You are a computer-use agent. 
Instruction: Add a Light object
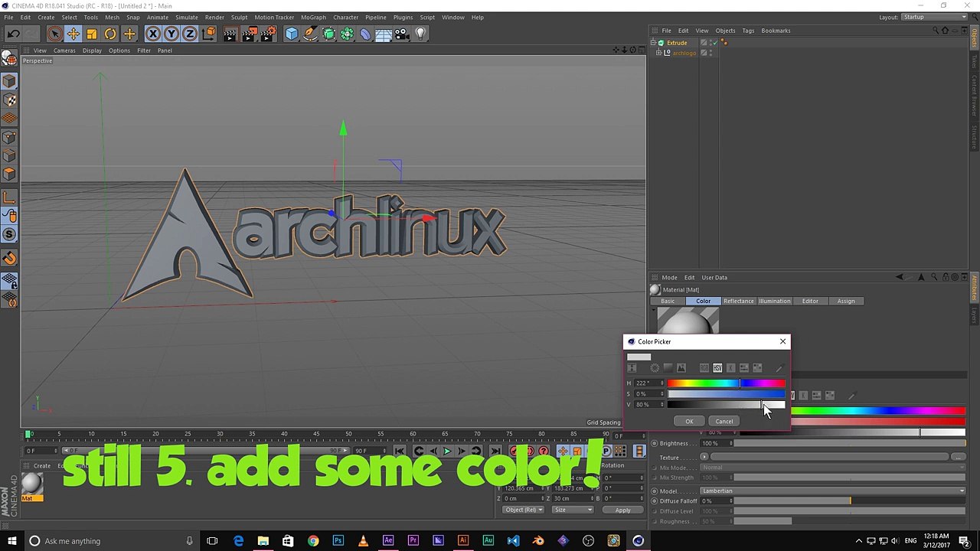point(420,34)
